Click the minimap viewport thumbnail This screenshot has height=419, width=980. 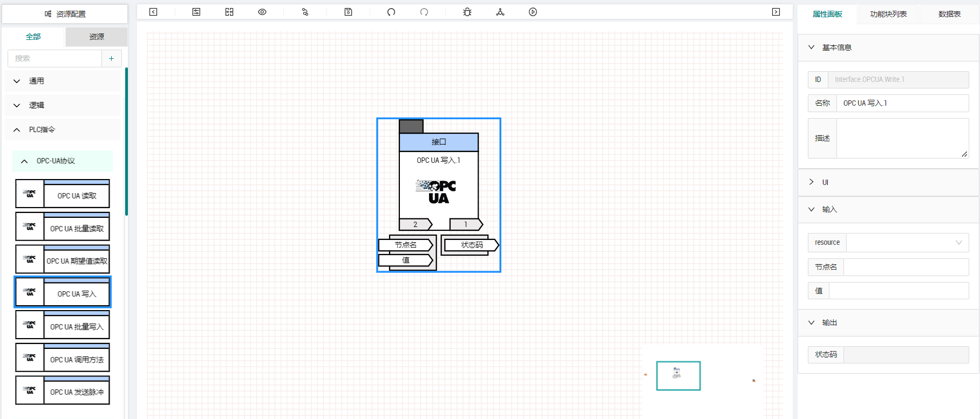click(678, 376)
